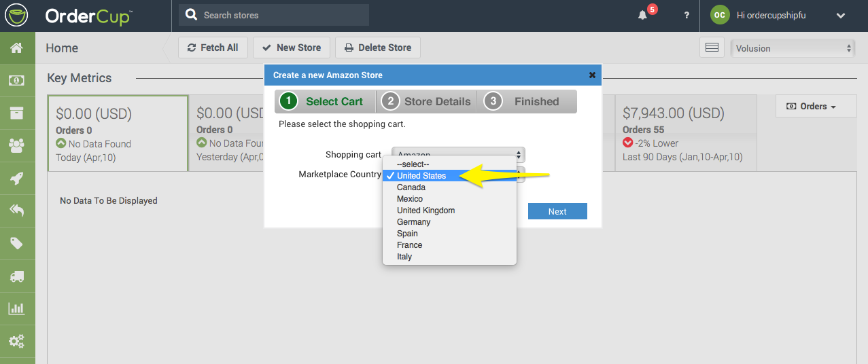Open the notifications bell with badge 5
The width and height of the screenshot is (868, 364).
(x=643, y=15)
